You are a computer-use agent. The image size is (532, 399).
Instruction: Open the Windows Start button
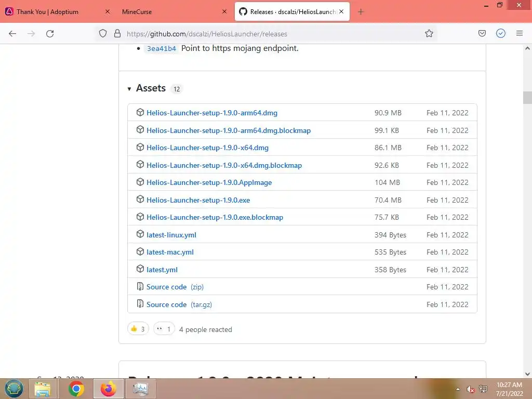pos(14,389)
